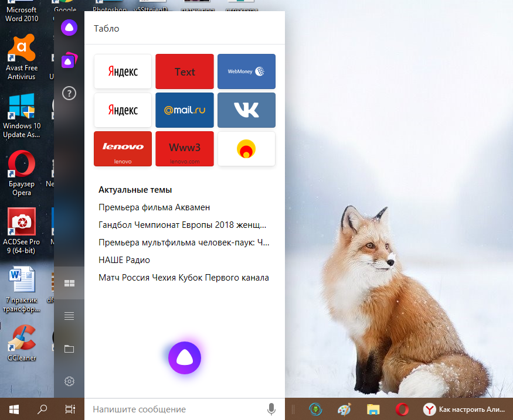This screenshot has width=513, height=420.
Task: Open topic Премьера фильма Аквамен
Action: (154, 207)
